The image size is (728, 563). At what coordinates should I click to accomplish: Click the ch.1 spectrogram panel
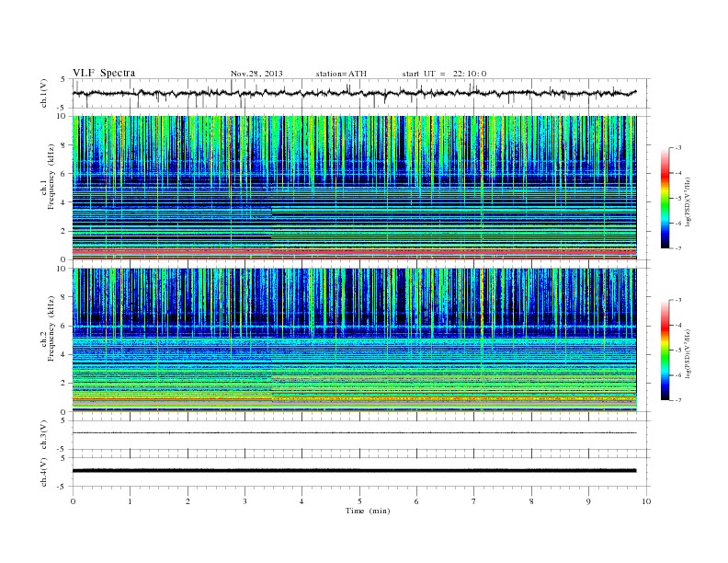[x=354, y=188]
